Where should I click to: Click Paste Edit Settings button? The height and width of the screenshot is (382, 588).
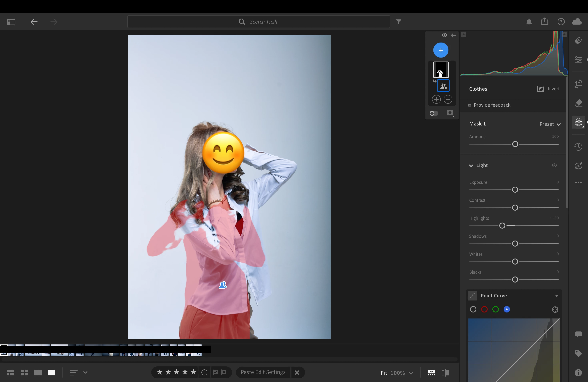(x=263, y=372)
